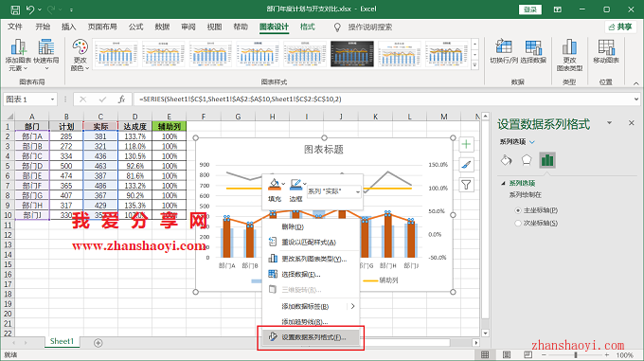Choose Select Data in context menu
Screen dimensions: 644x361
point(311,275)
